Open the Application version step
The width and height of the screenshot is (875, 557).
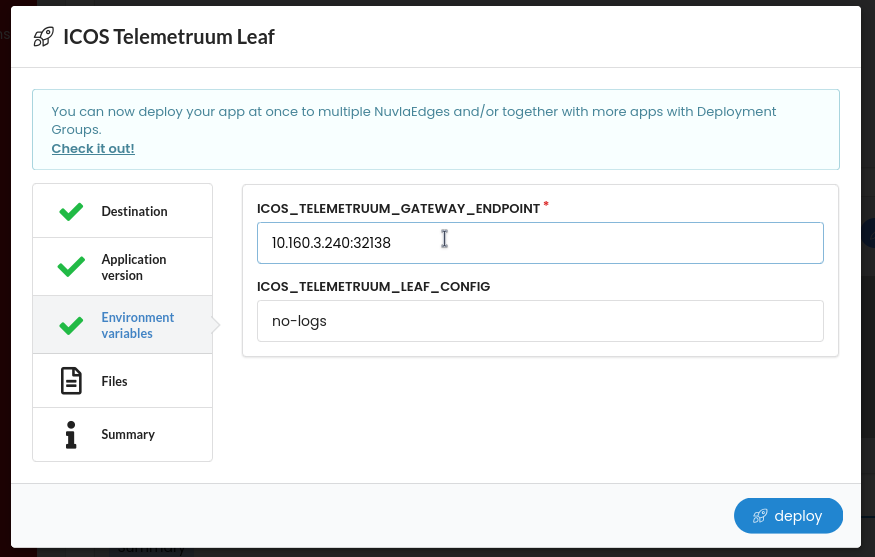click(123, 267)
